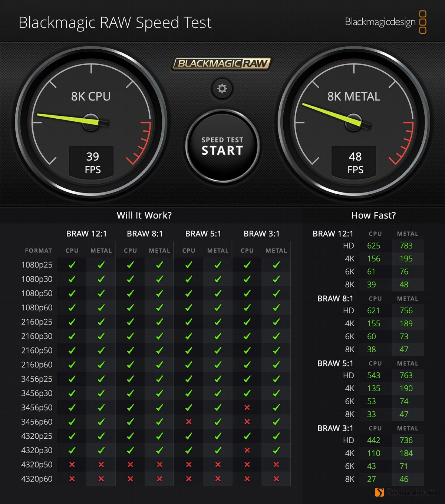The height and width of the screenshot is (504, 445).
Task: Toggle the 3456p50 CPU cross under BRAW 3:1
Action: [x=247, y=407]
